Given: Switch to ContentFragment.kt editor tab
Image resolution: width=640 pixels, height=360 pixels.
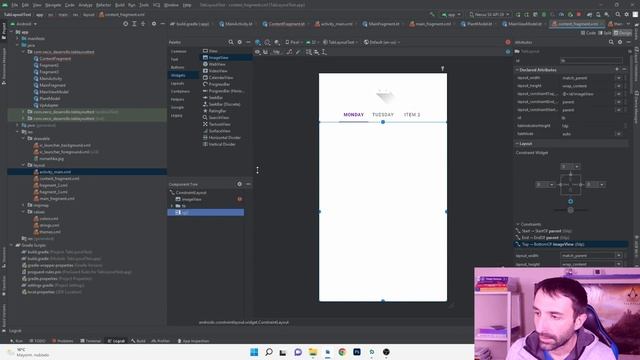Looking at the screenshot, I should 283,24.
